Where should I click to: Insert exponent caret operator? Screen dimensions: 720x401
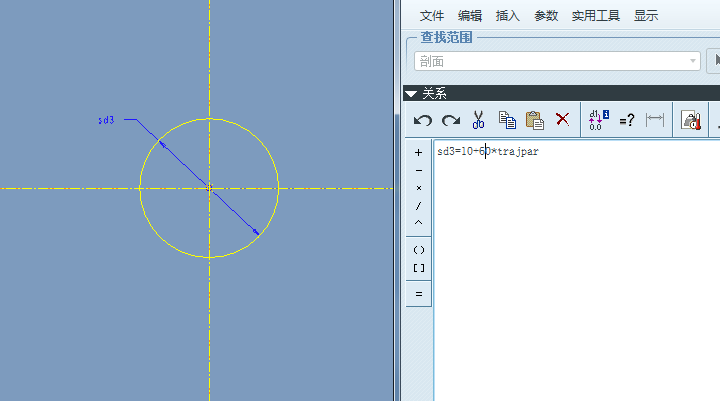[x=418, y=223]
